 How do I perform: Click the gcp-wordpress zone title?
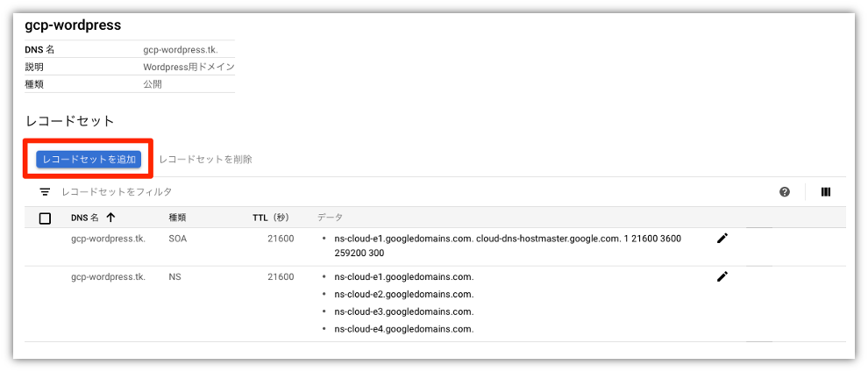coord(73,25)
